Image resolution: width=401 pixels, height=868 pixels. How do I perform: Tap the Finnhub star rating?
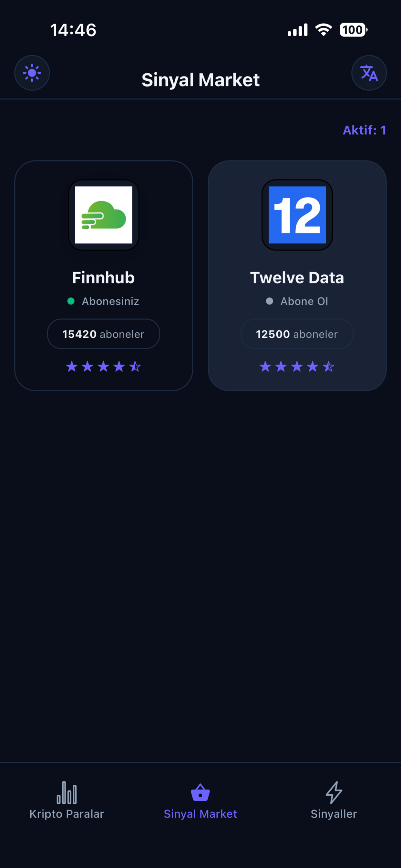tap(103, 366)
